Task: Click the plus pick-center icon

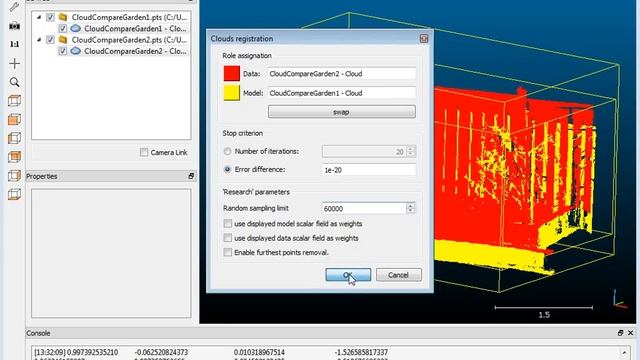Action: point(14,63)
